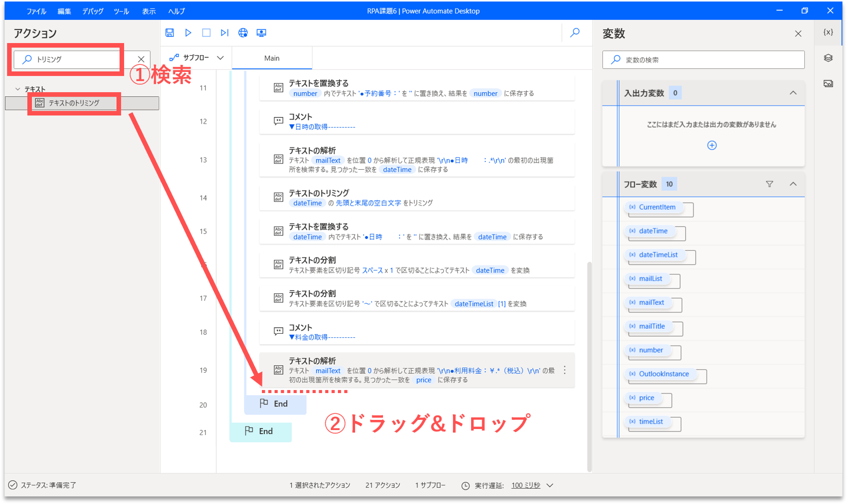Open the desktop recorder icon
The width and height of the screenshot is (847, 504).
(x=261, y=32)
